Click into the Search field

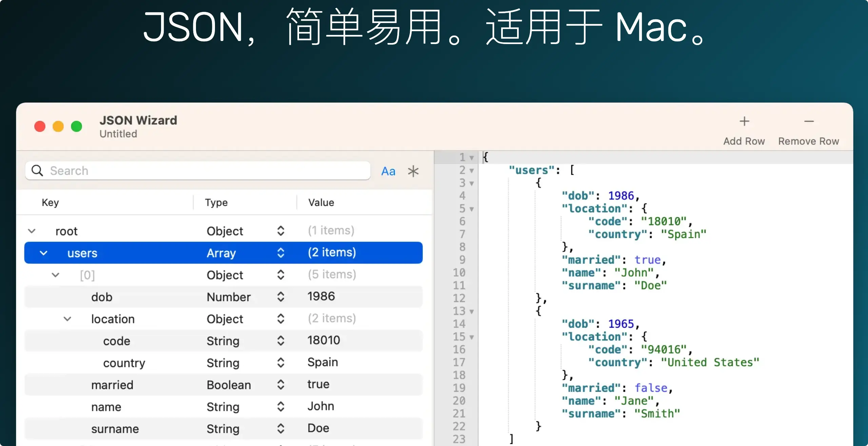pos(203,170)
